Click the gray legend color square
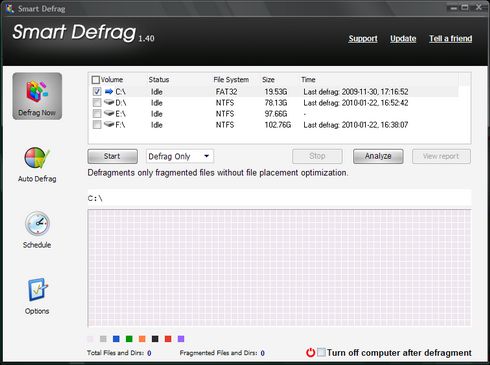Viewport: 490px width, 365px height. click(103, 339)
